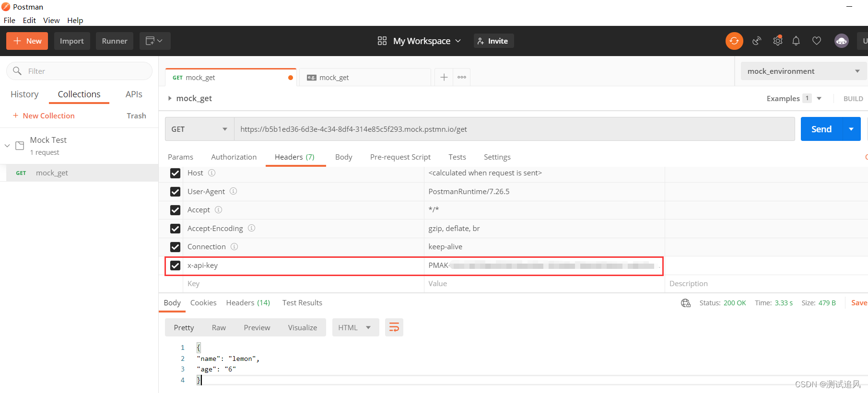Screen dimensions: 868x393
Task: Open the Send button dropdown arrow
Action: pyautogui.click(x=851, y=129)
